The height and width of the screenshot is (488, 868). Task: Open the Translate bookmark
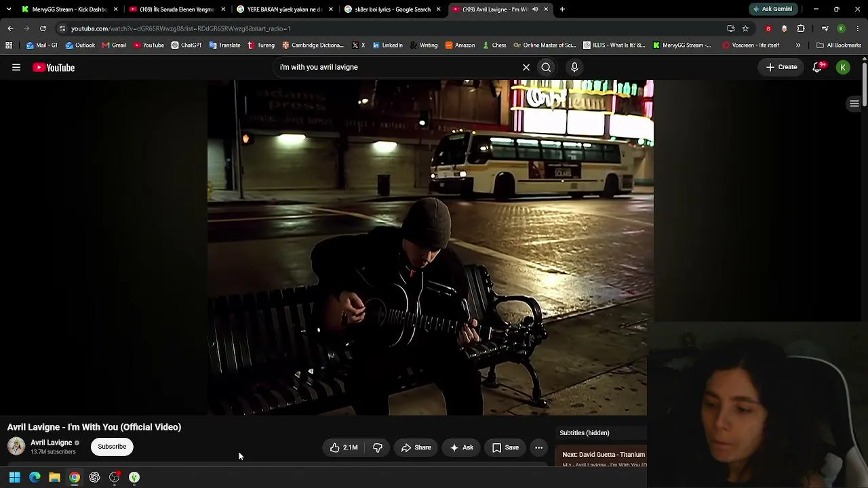click(225, 45)
